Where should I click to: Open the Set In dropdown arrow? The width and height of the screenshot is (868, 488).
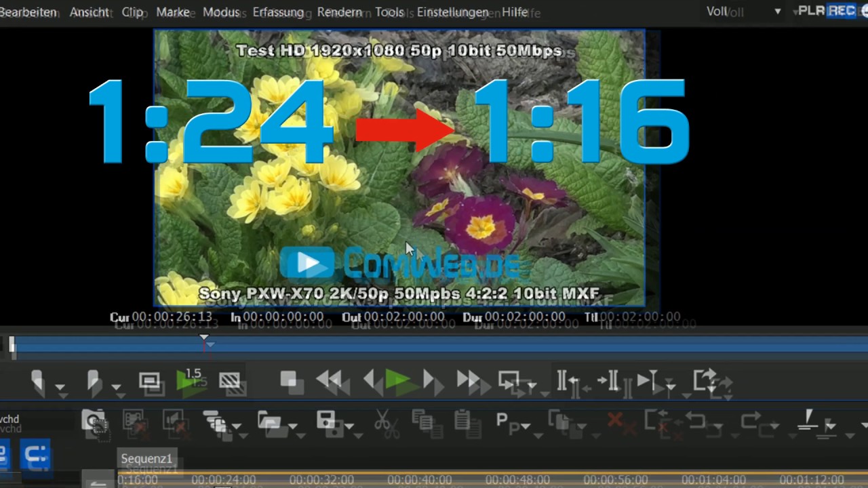[60, 387]
